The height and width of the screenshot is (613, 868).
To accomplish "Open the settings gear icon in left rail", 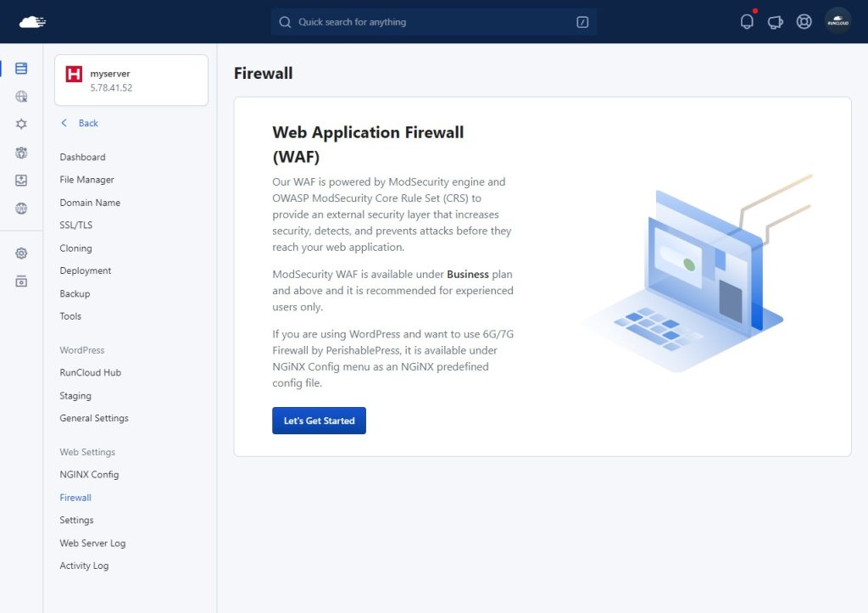I will [x=21, y=253].
